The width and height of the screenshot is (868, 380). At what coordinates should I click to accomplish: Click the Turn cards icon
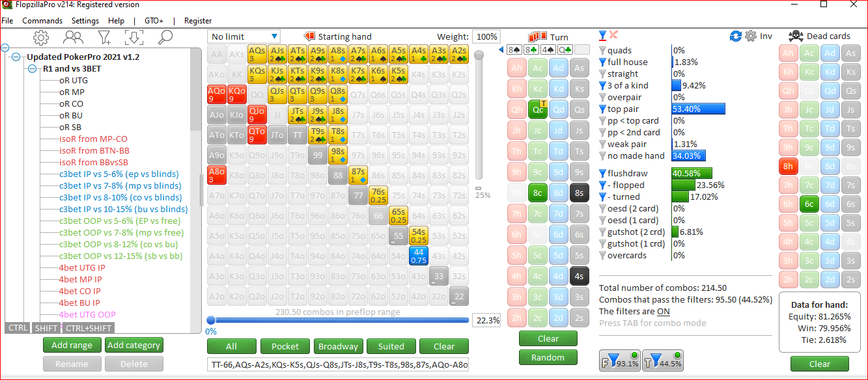(x=538, y=36)
